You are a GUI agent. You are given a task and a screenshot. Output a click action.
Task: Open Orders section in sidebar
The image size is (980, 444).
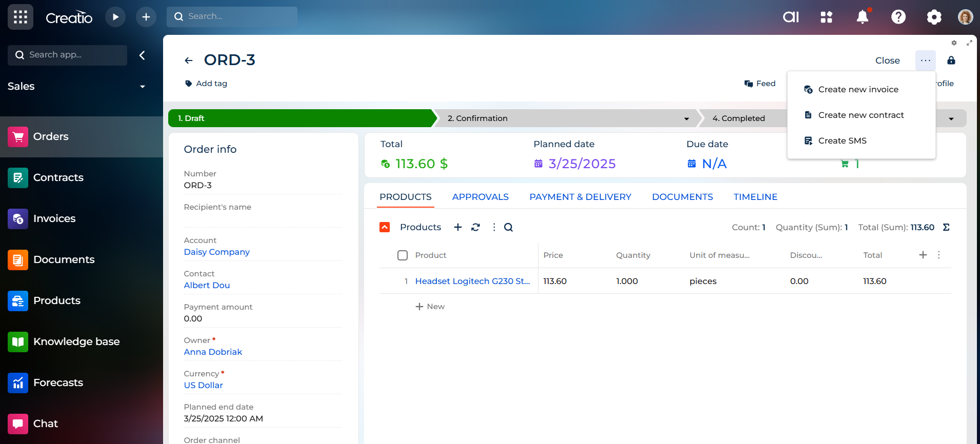82,136
